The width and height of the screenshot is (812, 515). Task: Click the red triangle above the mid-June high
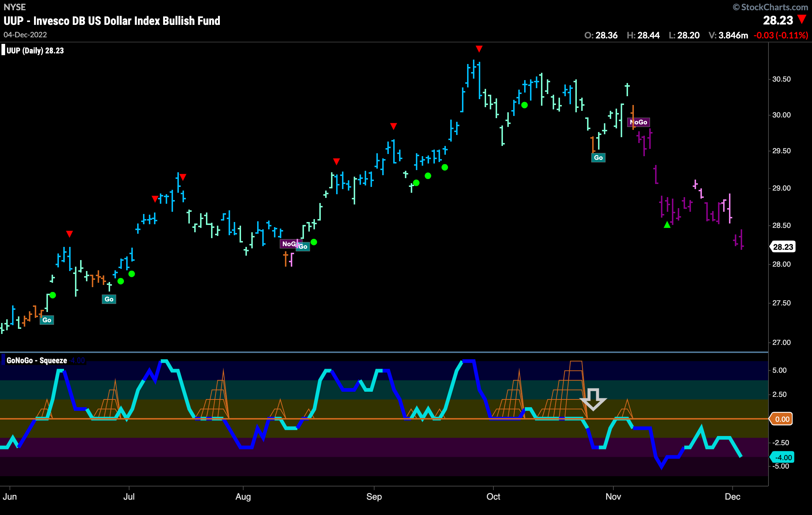click(x=69, y=234)
